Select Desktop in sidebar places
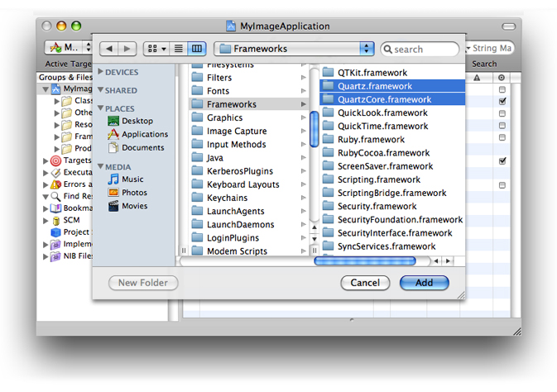 (136, 121)
